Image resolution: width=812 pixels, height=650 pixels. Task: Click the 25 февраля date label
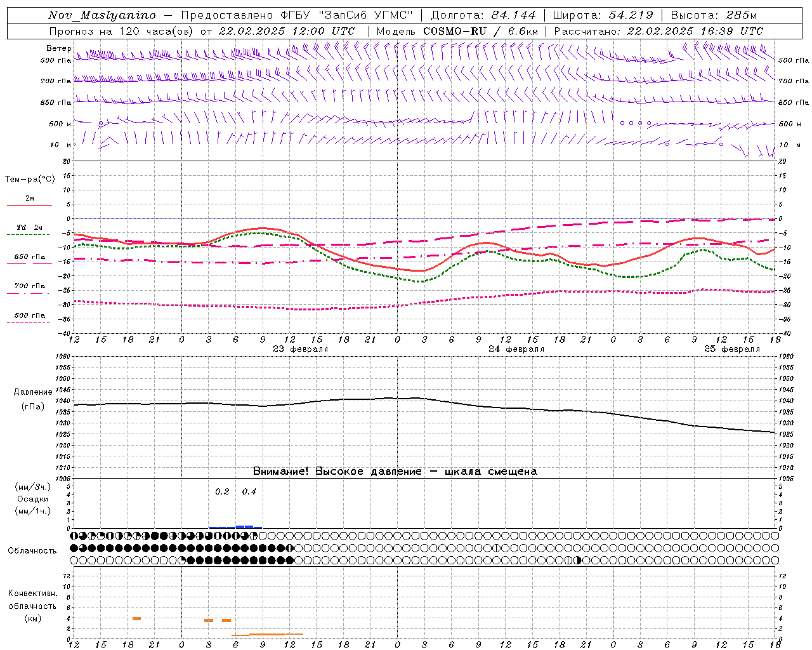731,349
